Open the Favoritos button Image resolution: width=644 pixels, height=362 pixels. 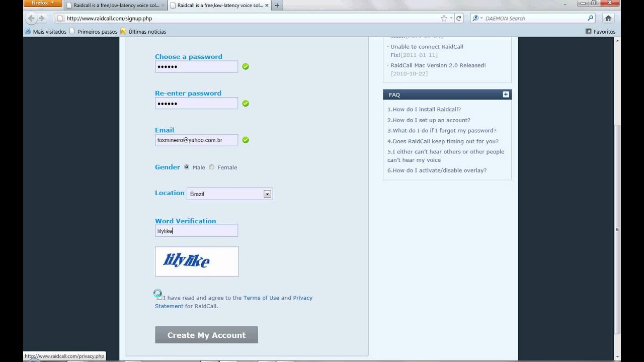coord(601,31)
